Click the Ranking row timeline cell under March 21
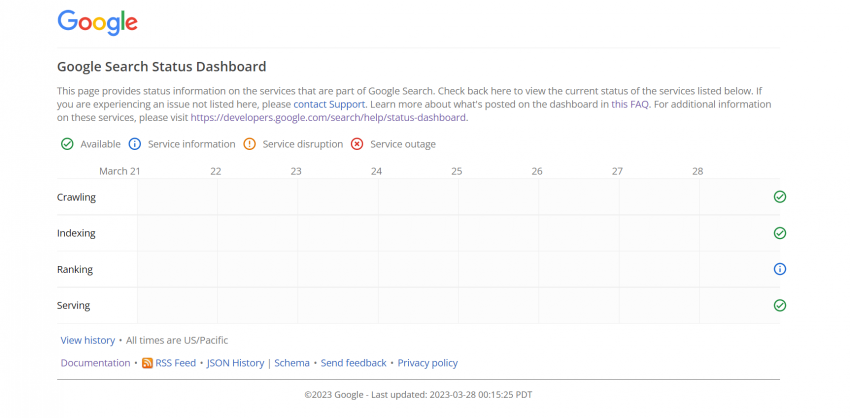Screen dimensions: 850x418 [x=177, y=269]
